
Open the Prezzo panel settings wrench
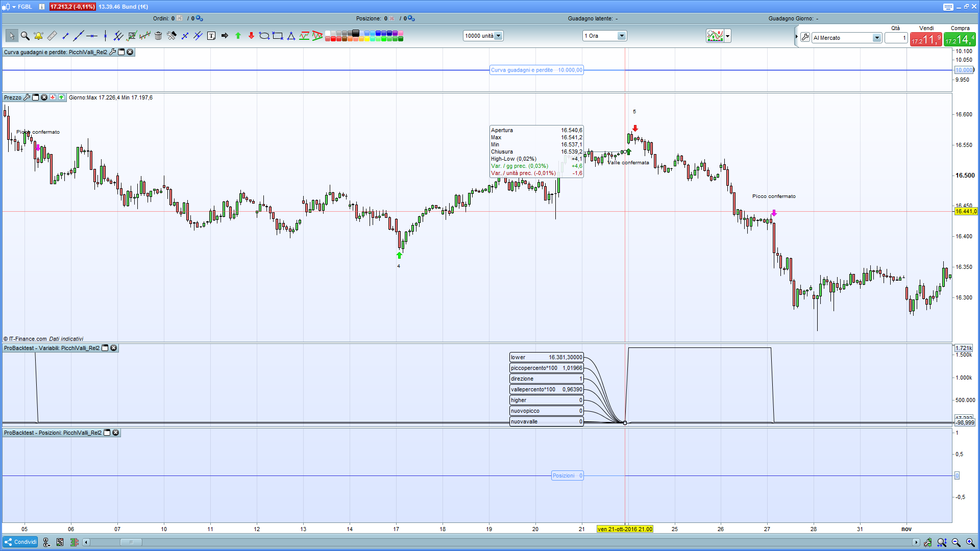[27, 97]
